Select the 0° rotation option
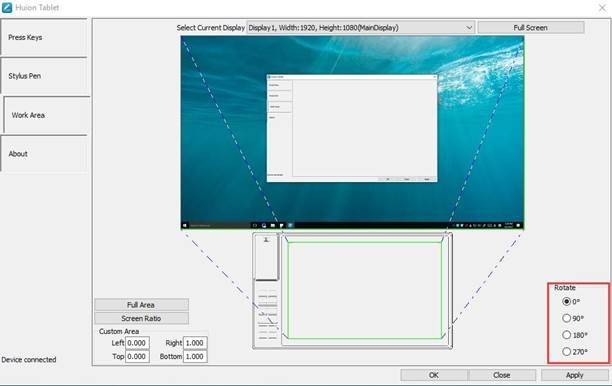 [x=566, y=301]
